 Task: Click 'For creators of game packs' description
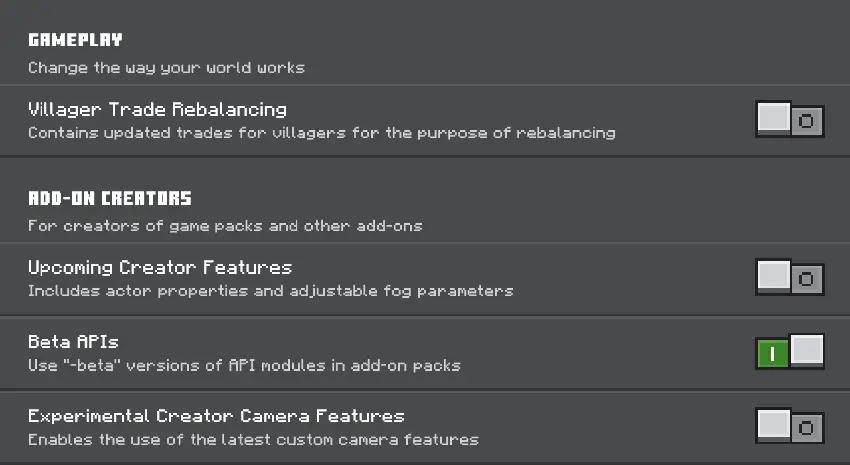pyautogui.click(x=225, y=225)
